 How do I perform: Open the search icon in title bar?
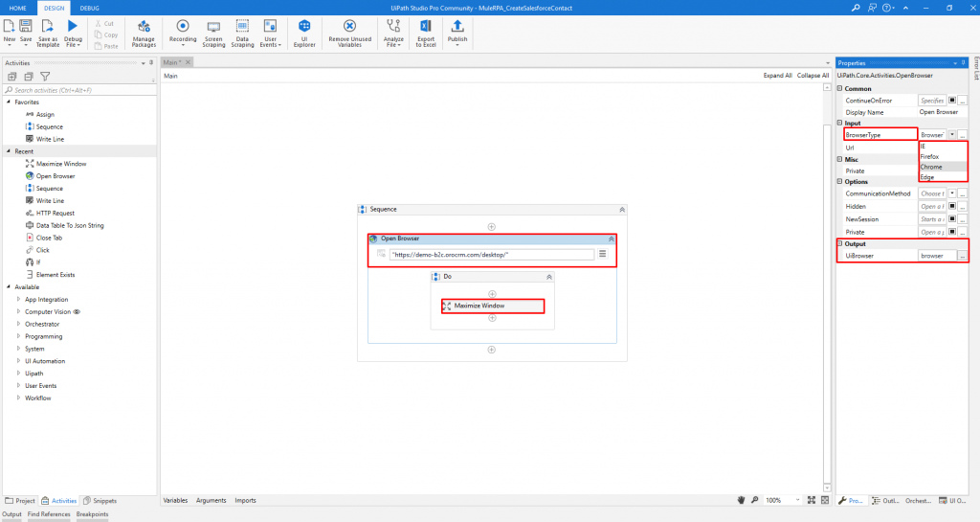coord(856,8)
